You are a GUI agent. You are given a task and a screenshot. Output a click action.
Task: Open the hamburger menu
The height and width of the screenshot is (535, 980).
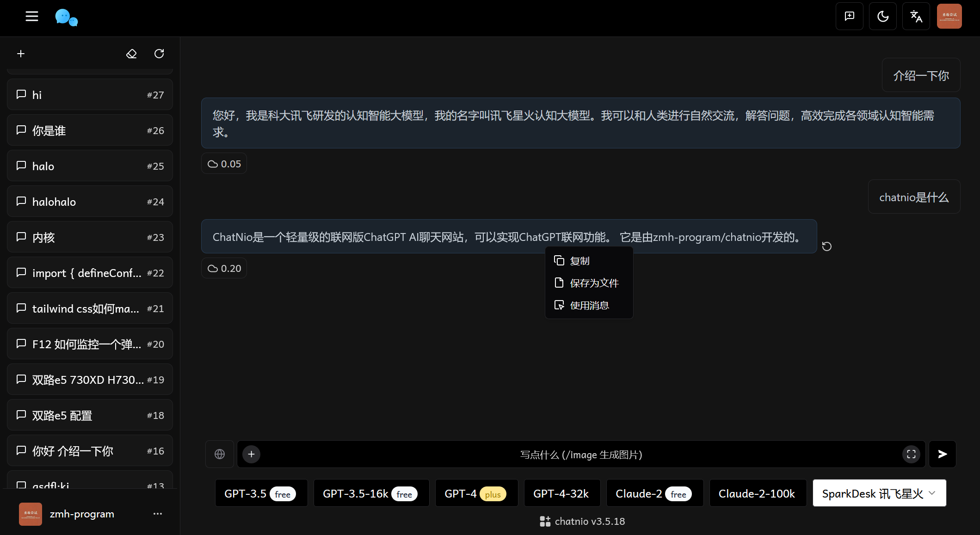coord(32,17)
